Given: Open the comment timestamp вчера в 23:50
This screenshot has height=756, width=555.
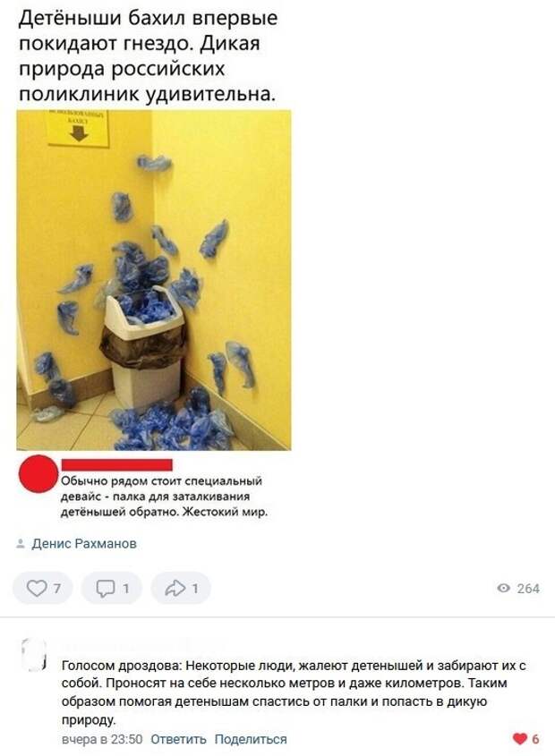Looking at the screenshot, I should pyautogui.click(x=102, y=739).
